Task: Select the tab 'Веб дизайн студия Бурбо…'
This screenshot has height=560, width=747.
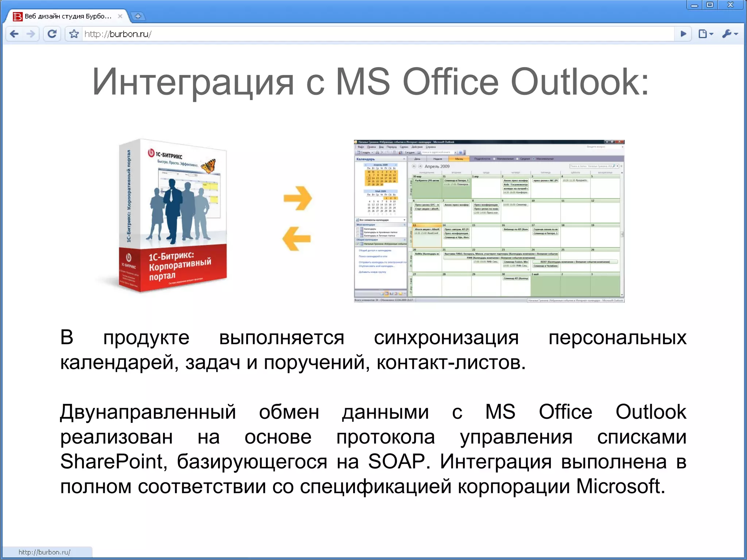Action: [68, 16]
